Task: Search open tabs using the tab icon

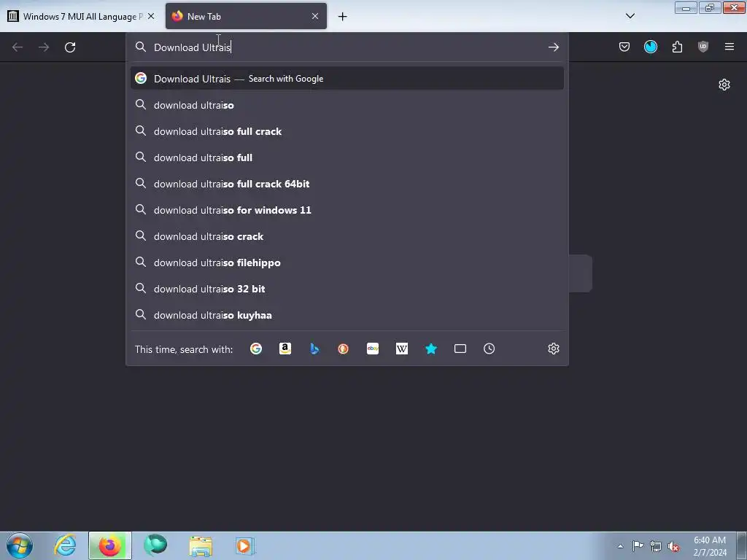Action: coord(460,349)
